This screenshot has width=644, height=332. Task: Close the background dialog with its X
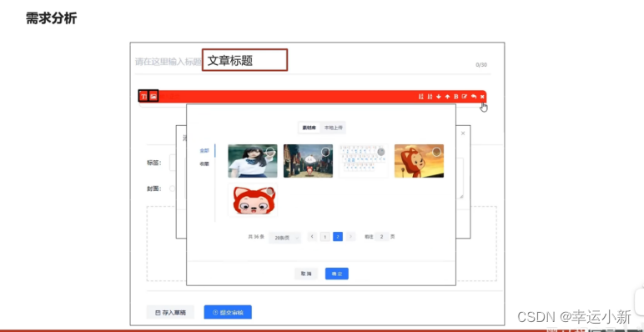pos(463,133)
